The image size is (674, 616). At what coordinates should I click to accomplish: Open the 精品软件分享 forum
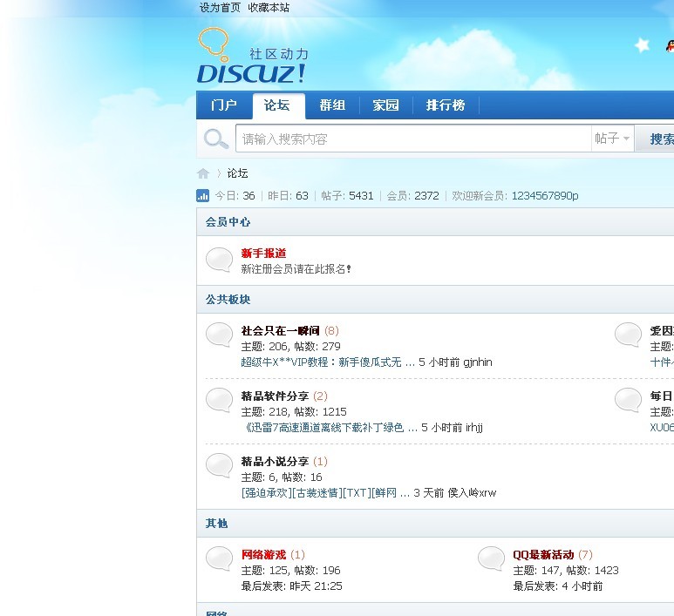coord(275,396)
